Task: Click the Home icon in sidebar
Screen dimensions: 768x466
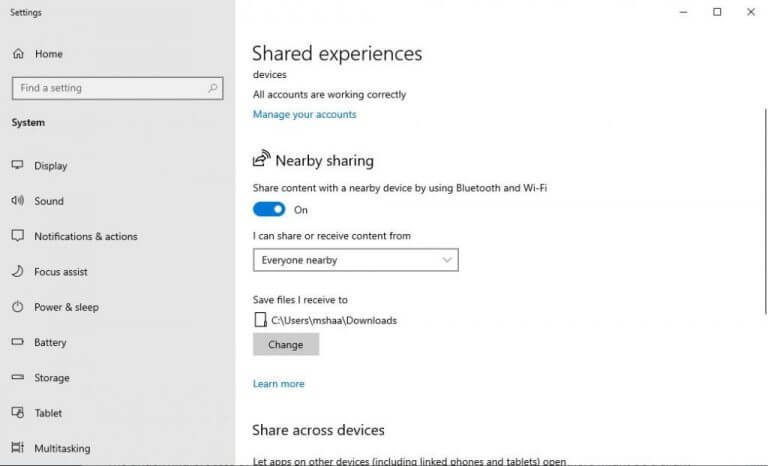Action: [x=18, y=54]
